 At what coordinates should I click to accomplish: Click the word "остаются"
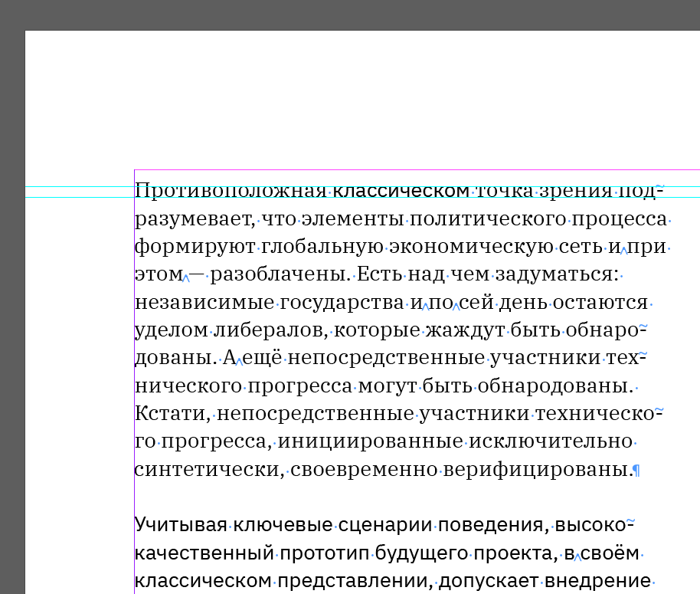[x=600, y=302]
